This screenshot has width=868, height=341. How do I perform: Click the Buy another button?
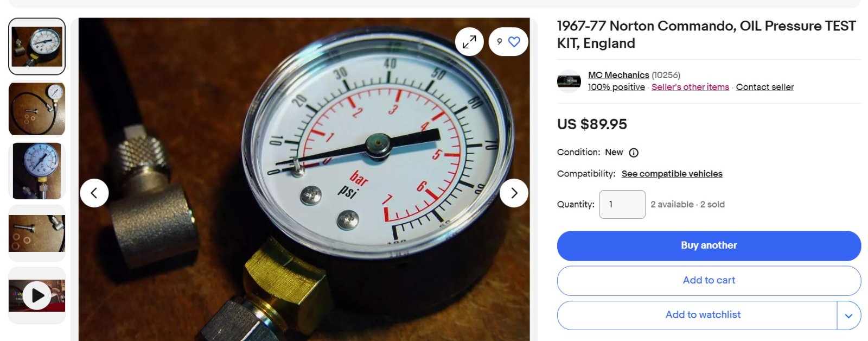[x=709, y=245]
